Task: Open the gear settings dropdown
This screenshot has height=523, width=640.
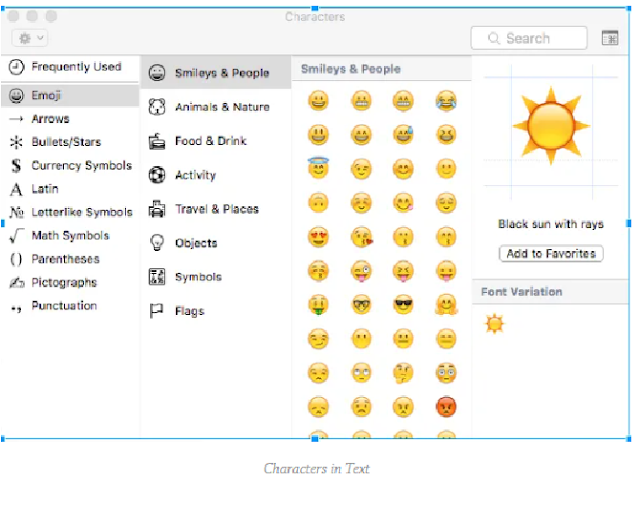Action: click(x=30, y=38)
